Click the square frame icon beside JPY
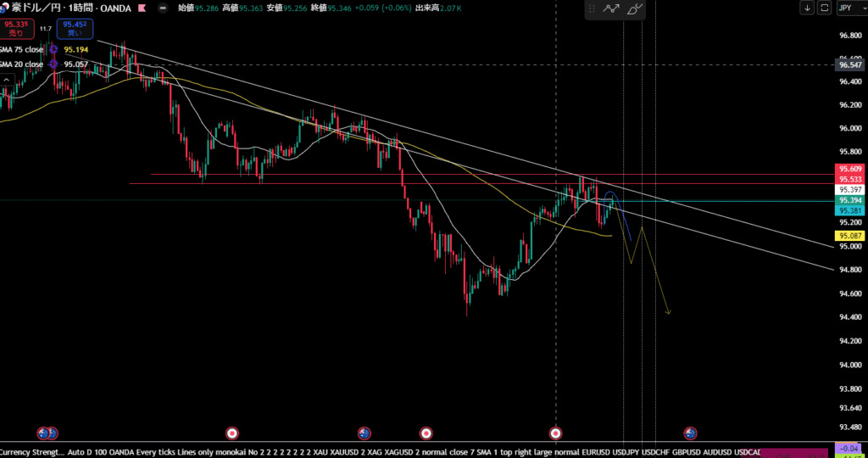Screen dimensions: 868x458 824,8
